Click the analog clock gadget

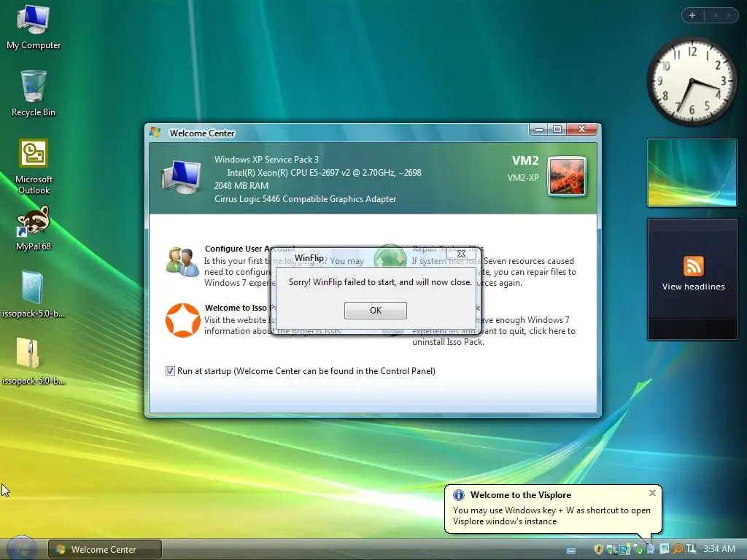point(692,82)
